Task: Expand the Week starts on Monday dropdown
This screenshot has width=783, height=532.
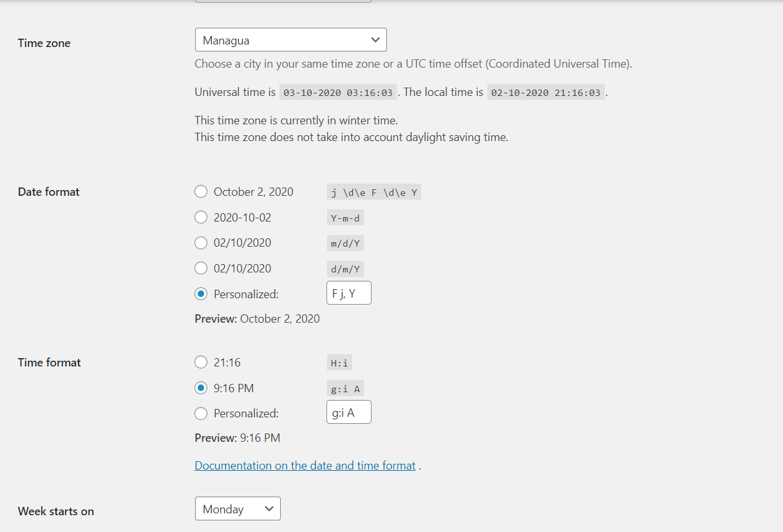Action: pos(238,509)
